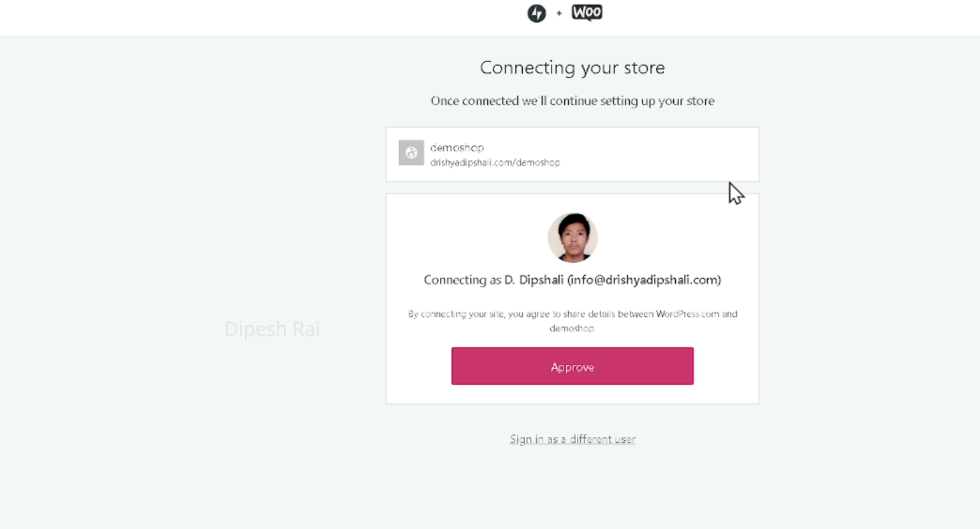Click the Woo logo in header
Image resolution: width=980 pixels, height=529 pixels.
point(587,13)
